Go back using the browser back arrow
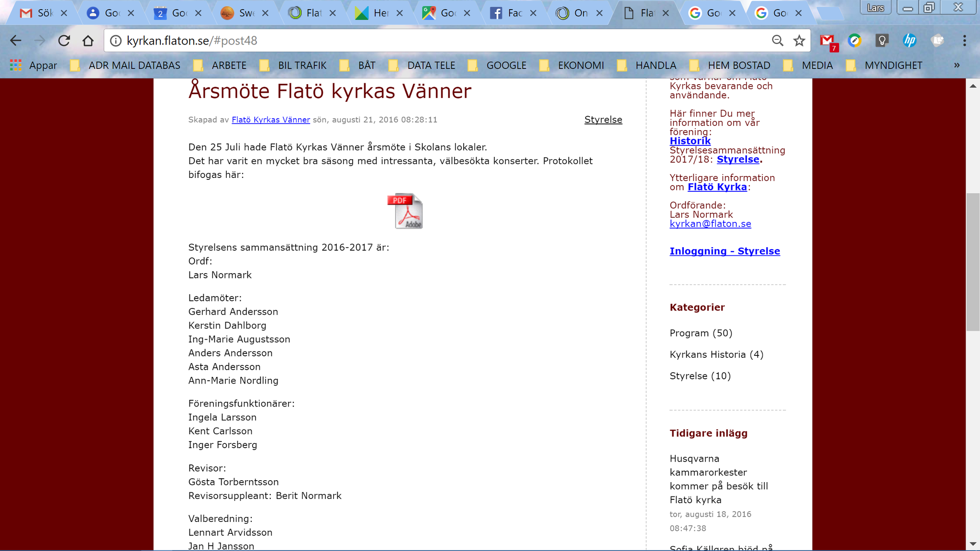Viewport: 980px width, 551px height. (x=16, y=41)
